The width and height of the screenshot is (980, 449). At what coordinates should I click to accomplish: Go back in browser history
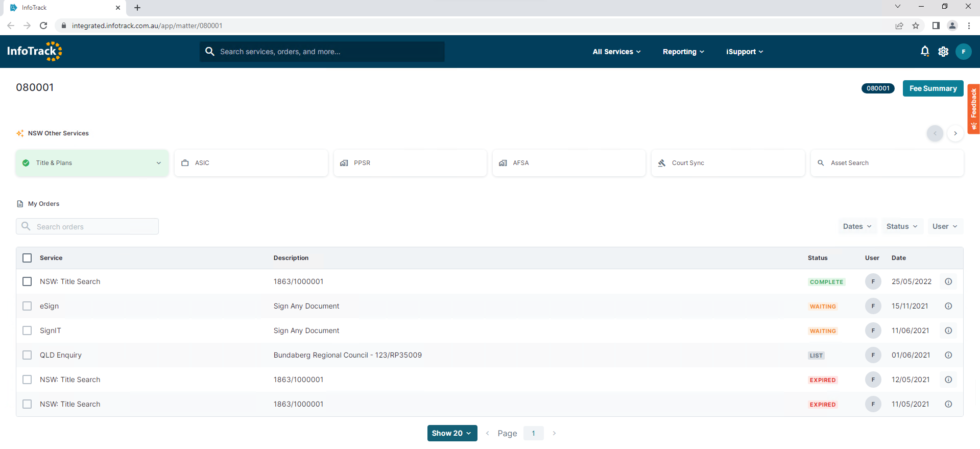tap(11, 26)
